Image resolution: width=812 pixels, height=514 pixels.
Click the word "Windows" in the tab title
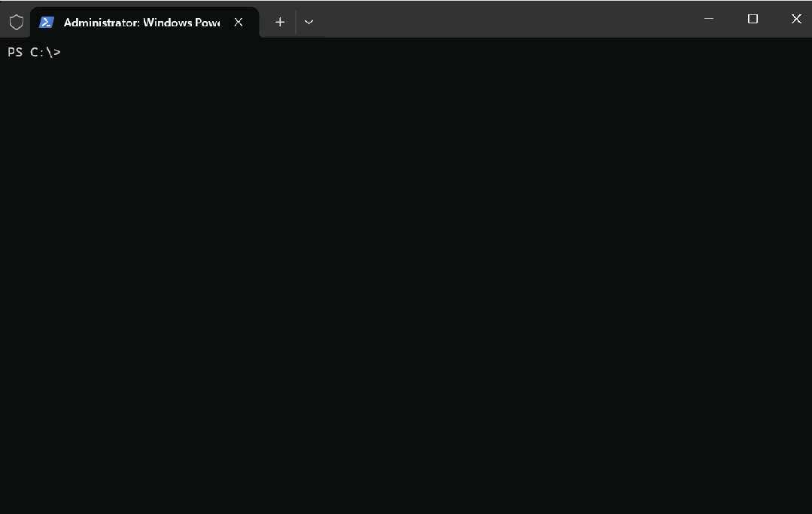tap(166, 23)
